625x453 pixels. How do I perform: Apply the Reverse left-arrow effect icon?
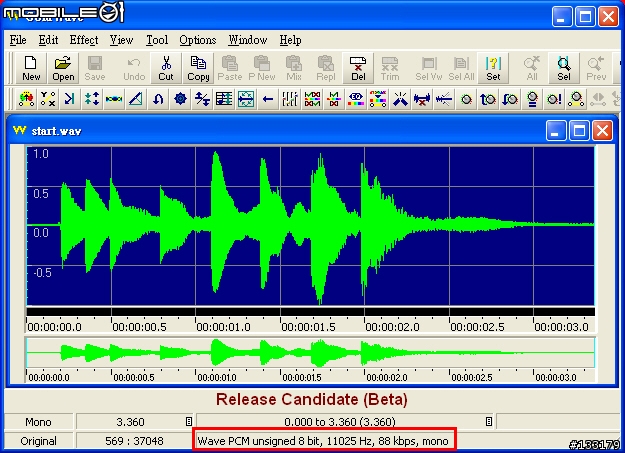(x=268, y=99)
